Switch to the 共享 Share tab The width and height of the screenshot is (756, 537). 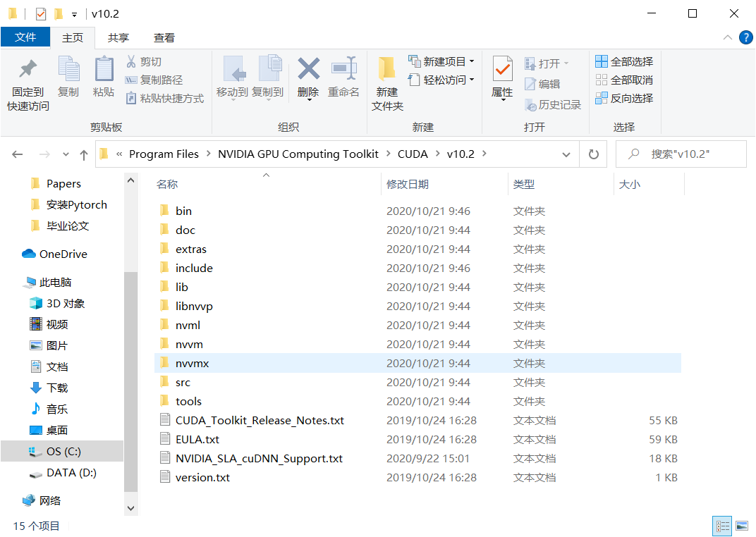118,37
